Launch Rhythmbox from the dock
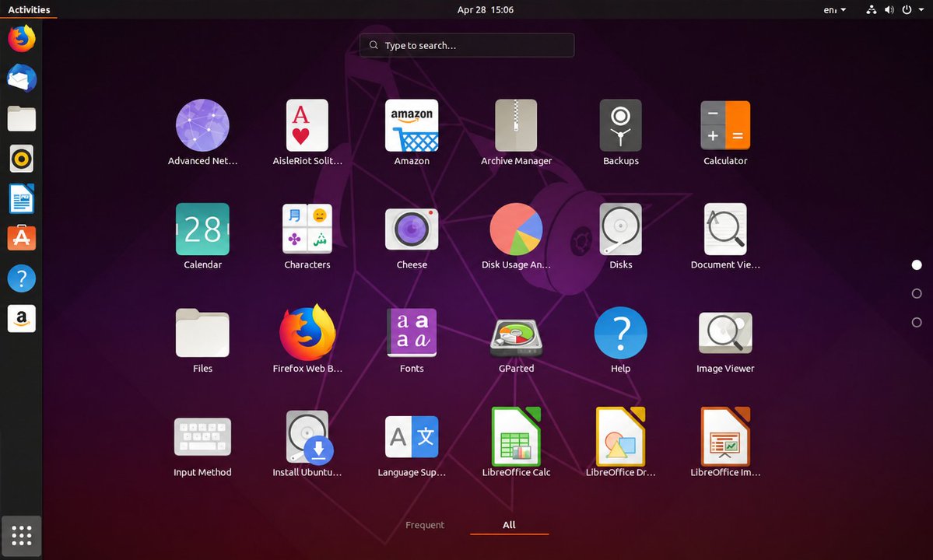933x560 pixels. (22, 159)
